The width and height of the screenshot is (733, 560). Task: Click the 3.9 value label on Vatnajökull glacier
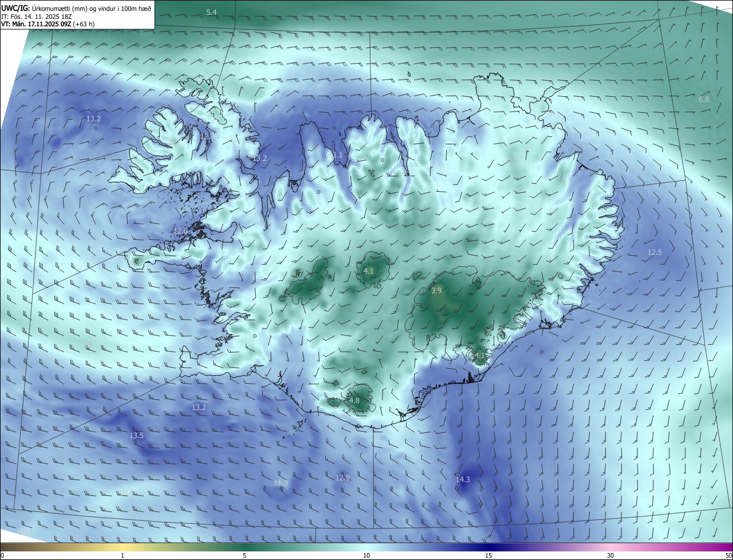[x=436, y=291]
